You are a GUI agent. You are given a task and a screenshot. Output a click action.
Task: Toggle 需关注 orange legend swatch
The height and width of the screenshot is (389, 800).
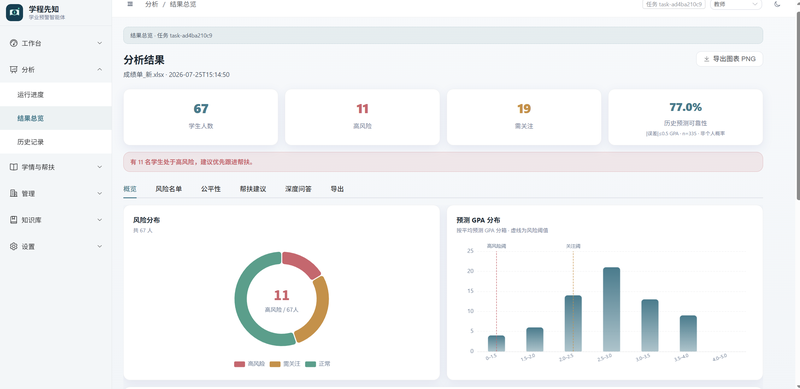click(x=275, y=364)
